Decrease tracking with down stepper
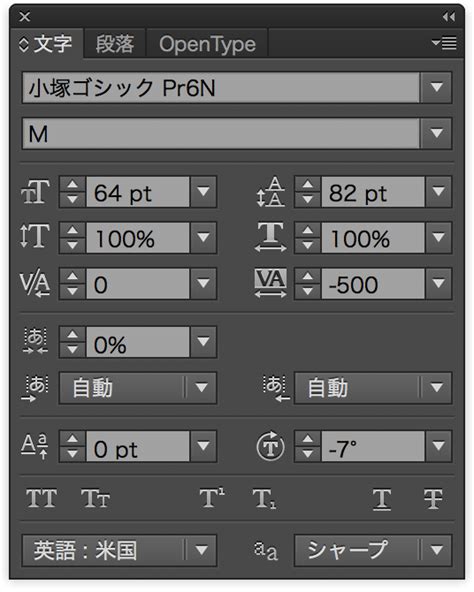This screenshot has height=592, width=474. click(307, 291)
